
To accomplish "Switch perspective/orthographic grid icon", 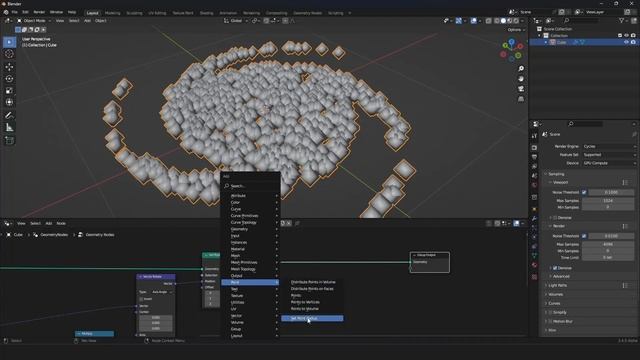I will click(x=521, y=99).
